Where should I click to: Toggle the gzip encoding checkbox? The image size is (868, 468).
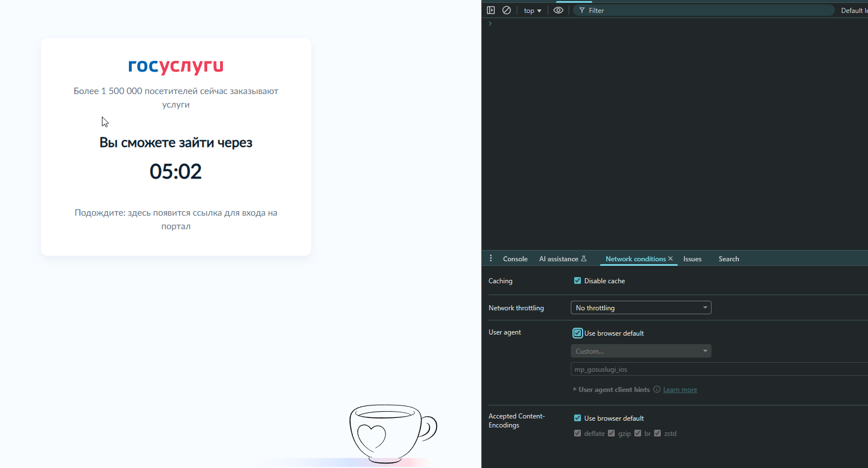pyautogui.click(x=611, y=433)
